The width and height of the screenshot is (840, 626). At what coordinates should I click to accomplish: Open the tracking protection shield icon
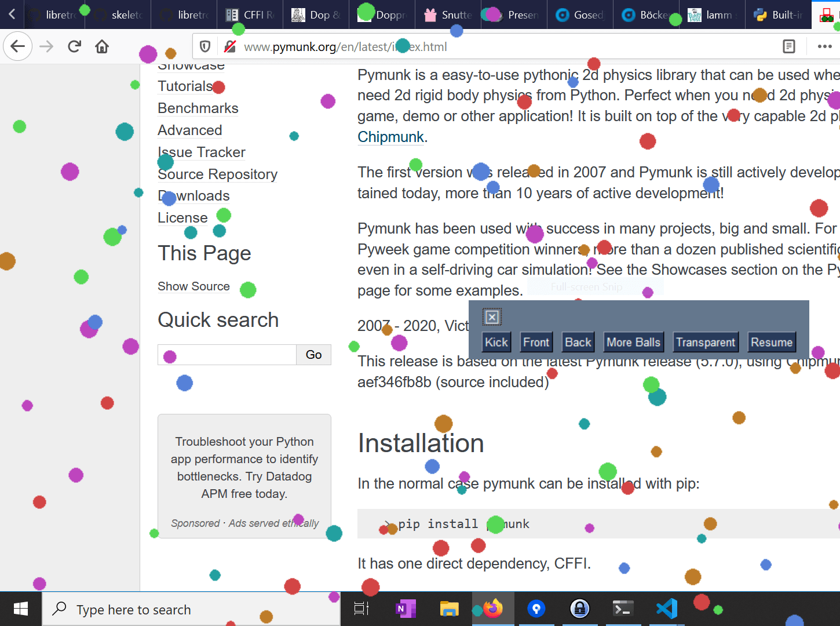tap(205, 46)
